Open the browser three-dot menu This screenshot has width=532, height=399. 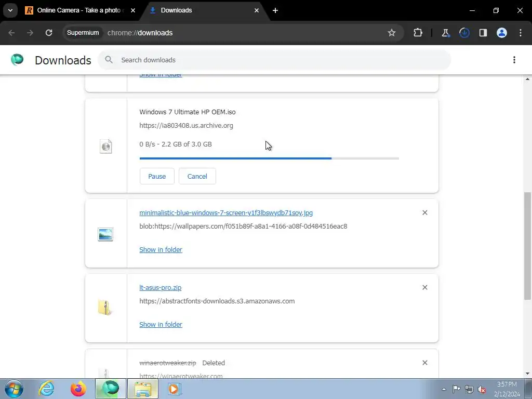[521, 33]
